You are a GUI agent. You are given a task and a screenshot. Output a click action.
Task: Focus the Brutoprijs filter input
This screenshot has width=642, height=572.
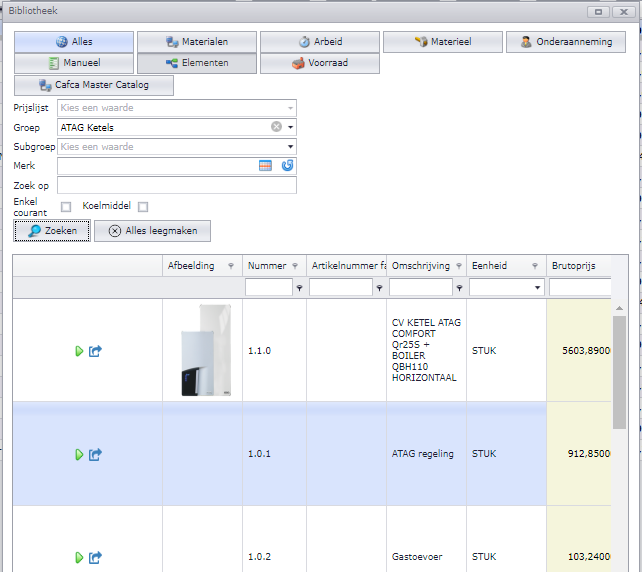[580, 287]
